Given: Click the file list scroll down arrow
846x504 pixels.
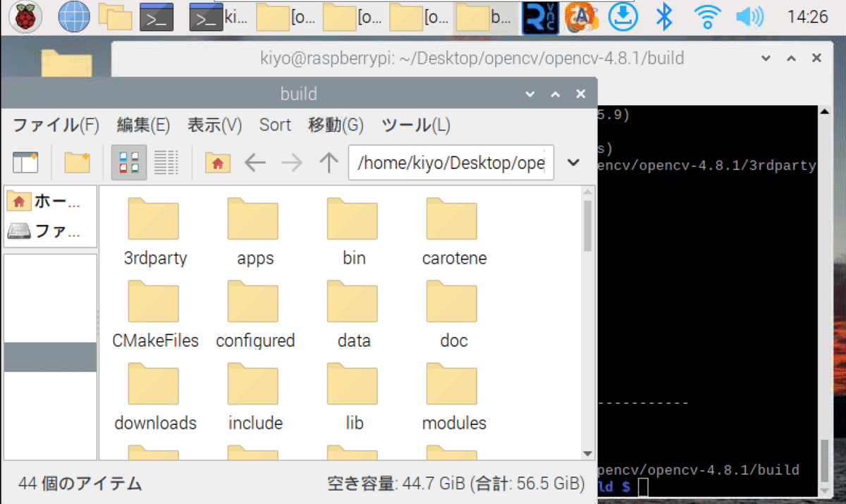Looking at the screenshot, I should click(587, 453).
